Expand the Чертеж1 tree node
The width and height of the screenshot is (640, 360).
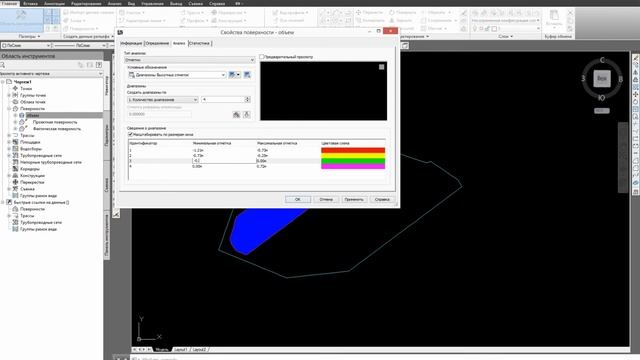(x=3, y=82)
